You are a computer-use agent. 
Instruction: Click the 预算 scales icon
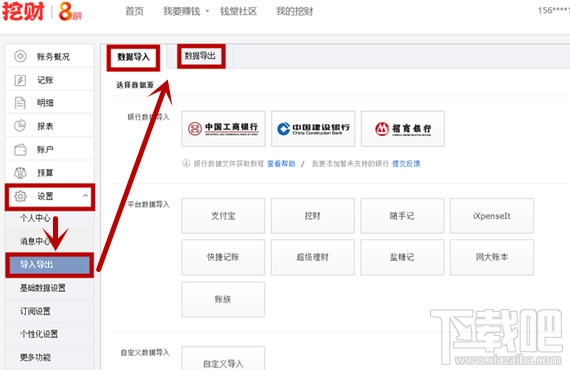20,173
